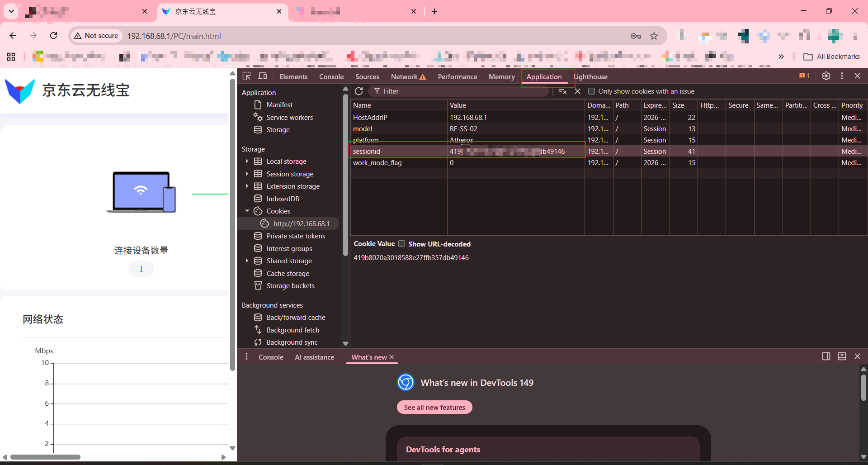Image resolution: width=868 pixels, height=465 pixels.
Task: Reload the page in the browser
Action: [x=53, y=35]
